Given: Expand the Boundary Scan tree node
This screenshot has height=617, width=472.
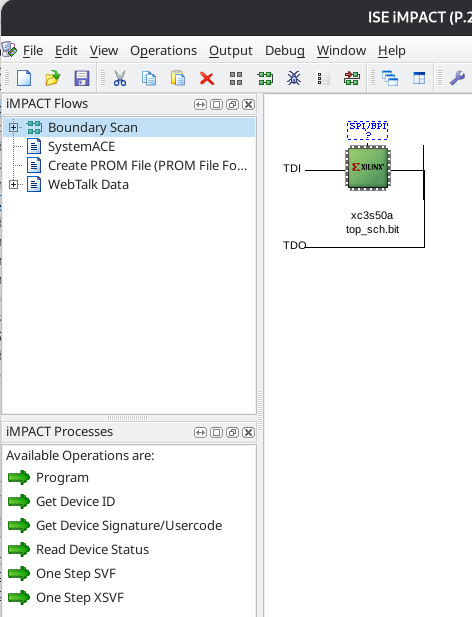Looking at the screenshot, I should (x=13, y=127).
